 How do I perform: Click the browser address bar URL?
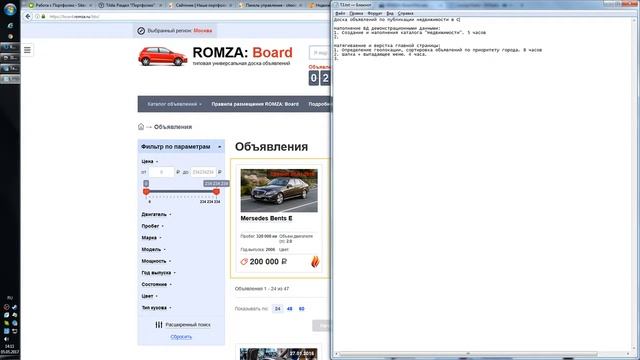[x=74, y=17]
